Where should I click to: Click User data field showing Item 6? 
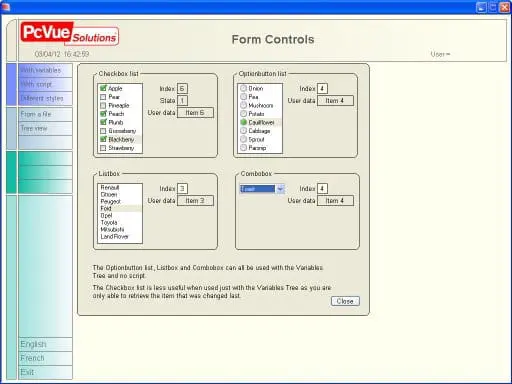[x=195, y=113]
